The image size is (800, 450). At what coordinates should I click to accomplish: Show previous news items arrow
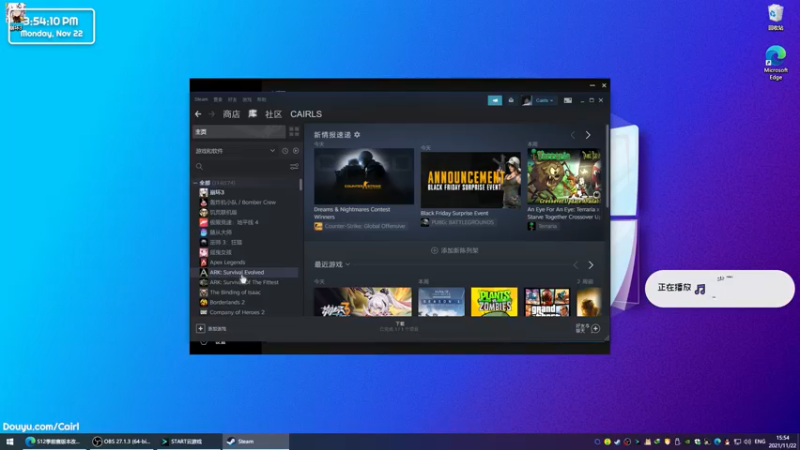pyautogui.click(x=573, y=135)
